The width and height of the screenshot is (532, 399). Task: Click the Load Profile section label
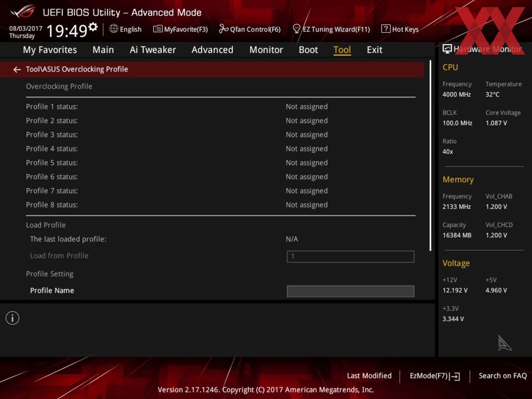(x=46, y=225)
